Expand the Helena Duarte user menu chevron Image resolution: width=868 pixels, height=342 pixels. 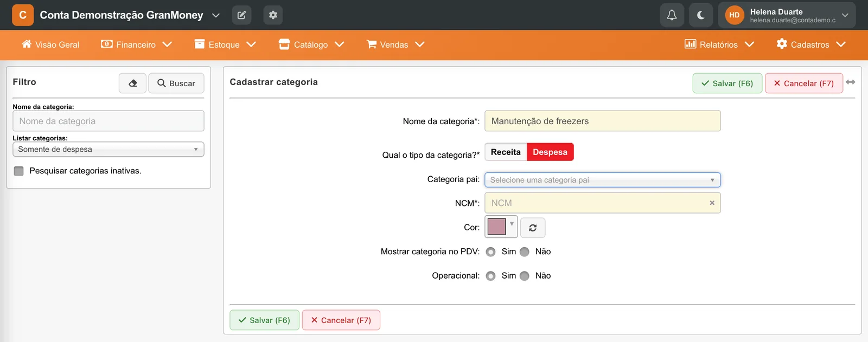point(845,15)
